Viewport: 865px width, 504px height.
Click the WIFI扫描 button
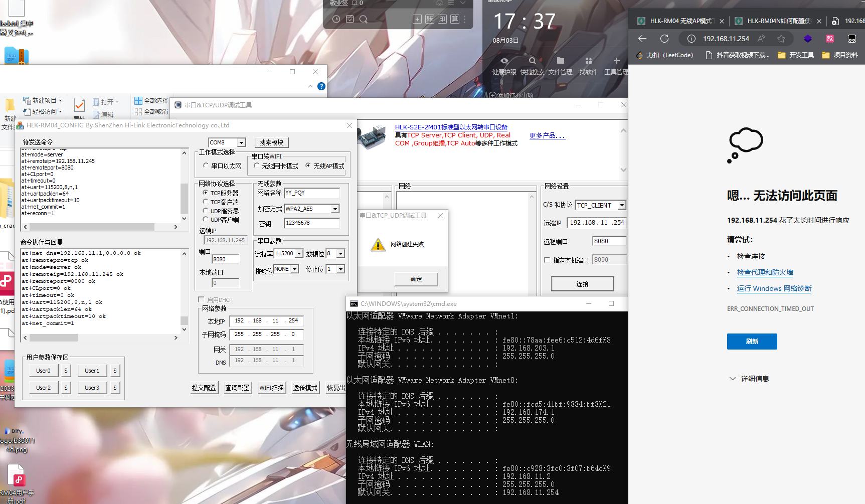click(271, 388)
